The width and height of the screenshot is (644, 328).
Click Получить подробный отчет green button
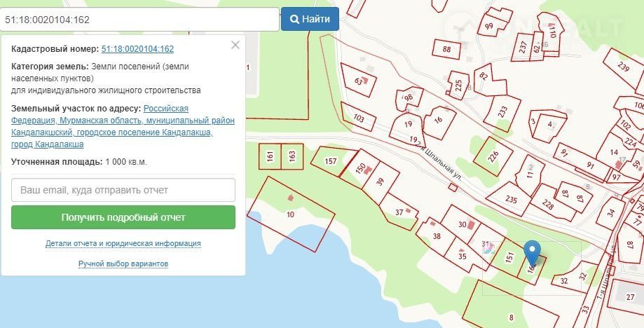click(123, 217)
